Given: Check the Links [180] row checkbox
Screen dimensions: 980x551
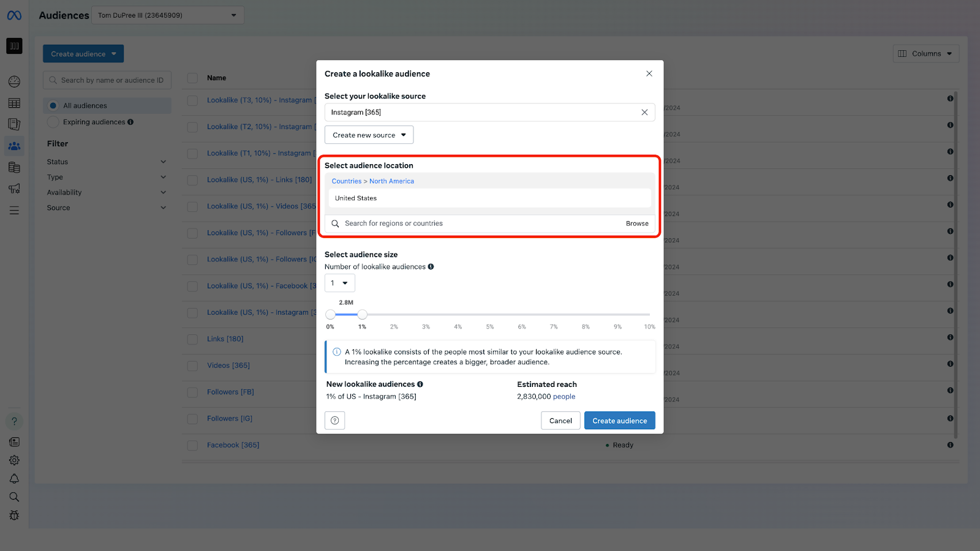Looking at the screenshot, I should coord(192,339).
